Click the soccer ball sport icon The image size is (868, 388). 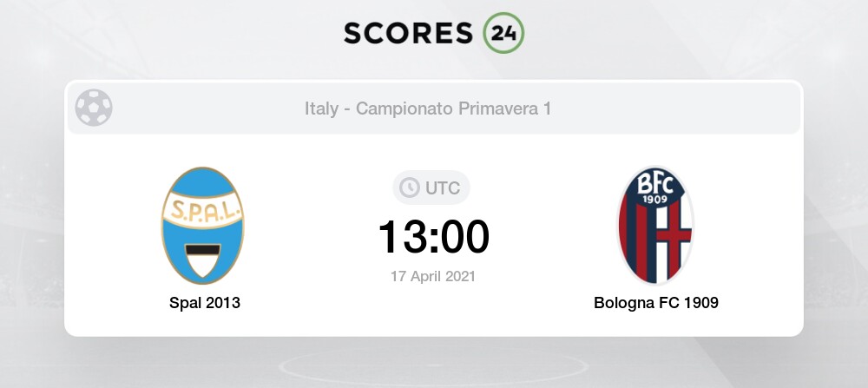93,109
